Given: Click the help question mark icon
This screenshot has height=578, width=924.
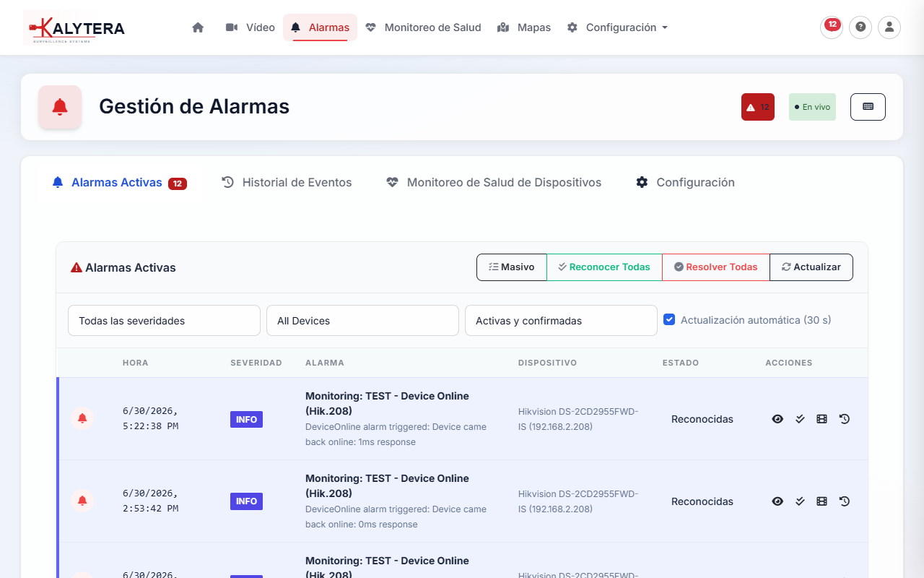Looking at the screenshot, I should [860, 27].
